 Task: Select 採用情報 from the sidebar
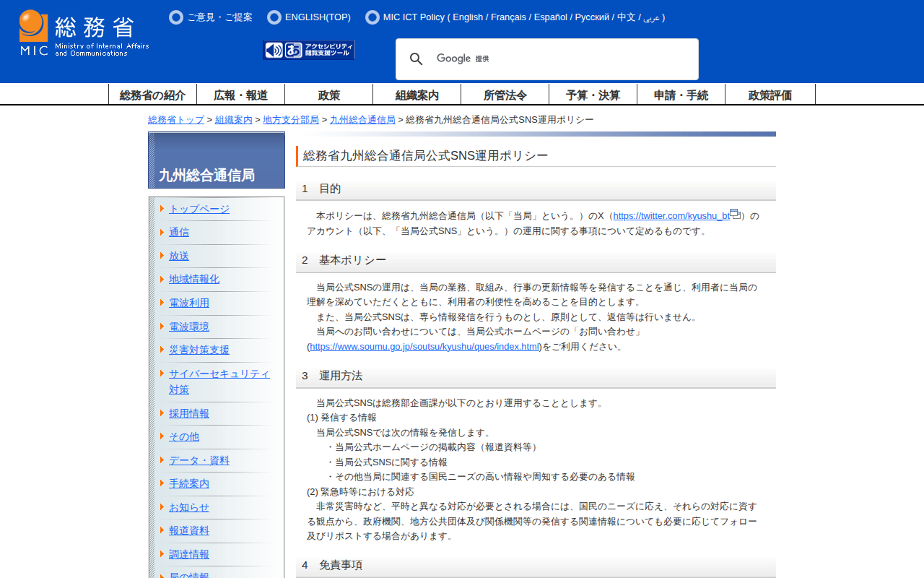(x=189, y=413)
